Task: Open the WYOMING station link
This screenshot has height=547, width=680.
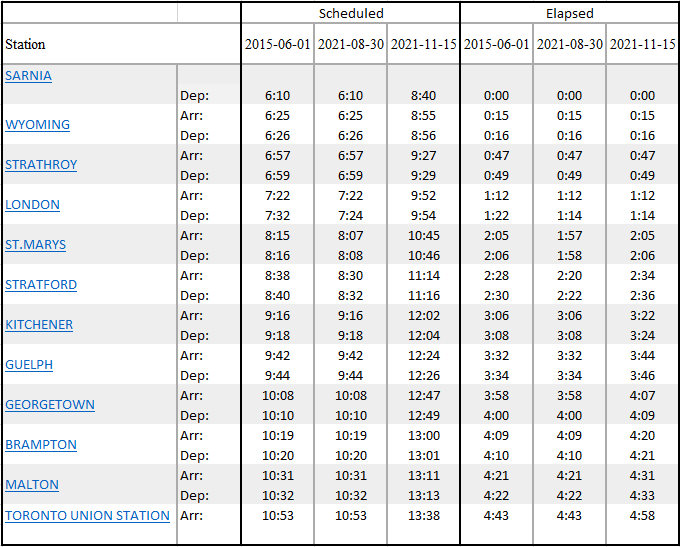Action: [x=37, y=125]
